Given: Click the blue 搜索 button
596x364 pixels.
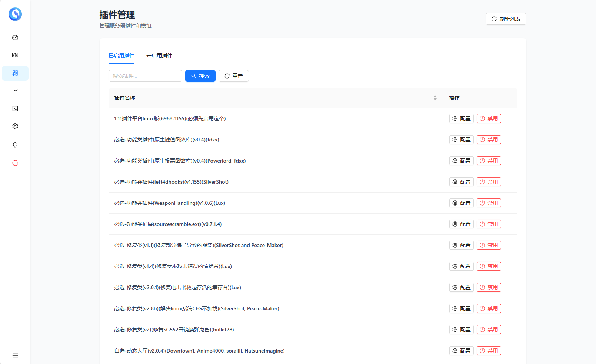Looking at the screenshot, I should pyautogui.click(x=200, y=76).
